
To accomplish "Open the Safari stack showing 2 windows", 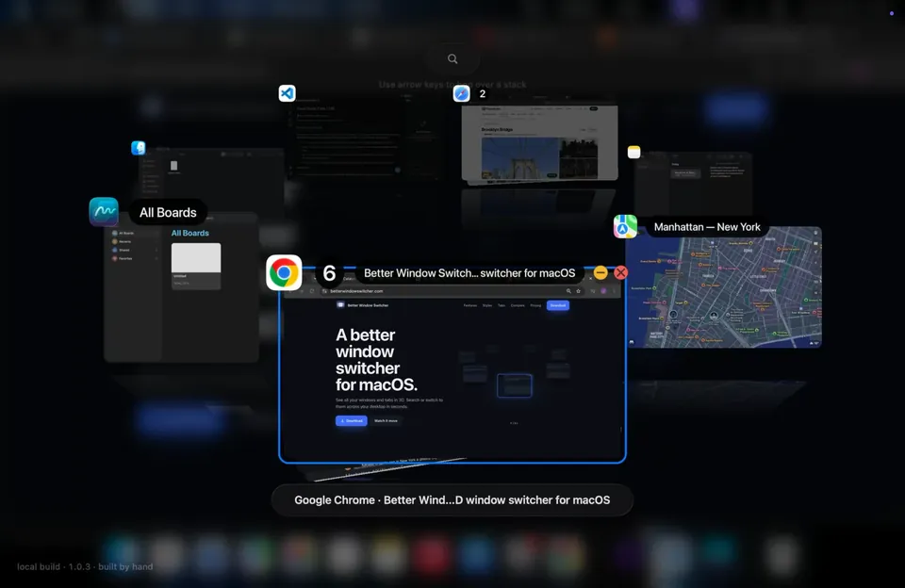I will pos(483,93).
